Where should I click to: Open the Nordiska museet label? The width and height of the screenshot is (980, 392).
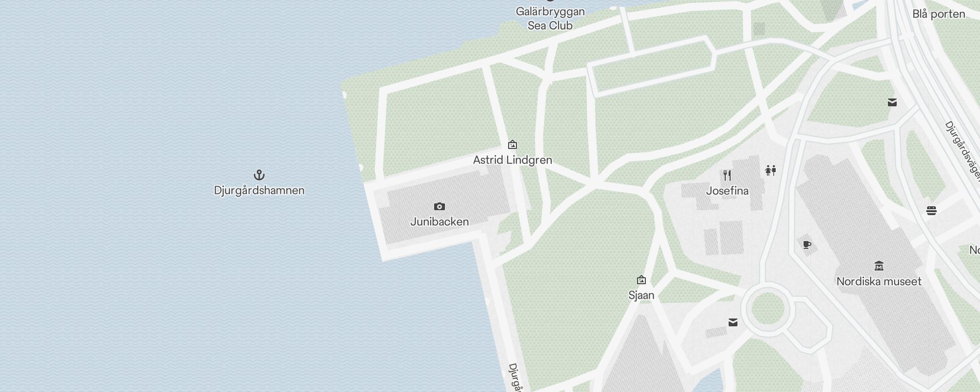(879, 281)
